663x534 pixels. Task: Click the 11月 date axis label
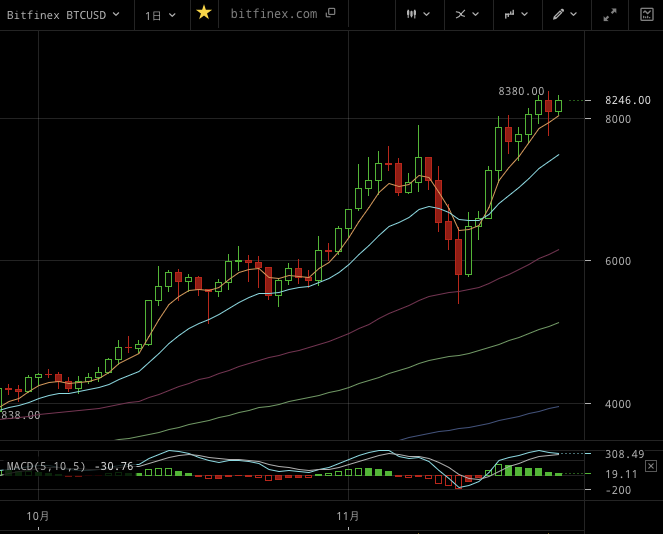(348, 516)
